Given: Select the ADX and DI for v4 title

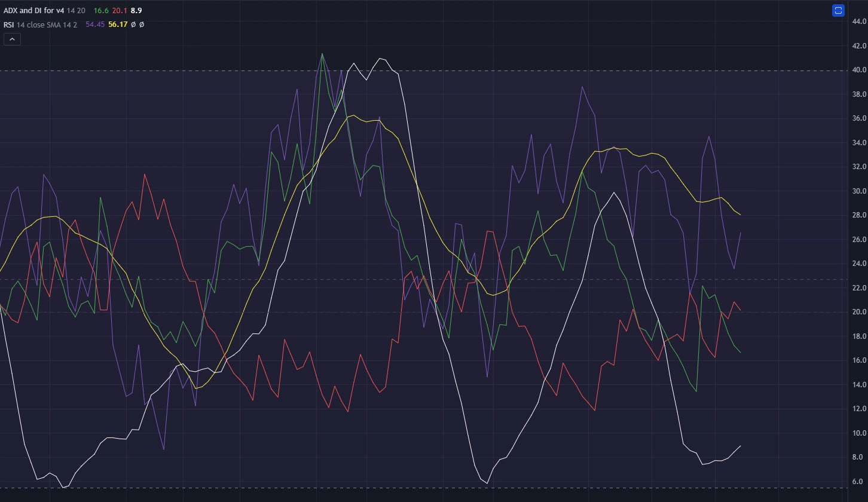Looking at the screenshot, I should 33,11.
